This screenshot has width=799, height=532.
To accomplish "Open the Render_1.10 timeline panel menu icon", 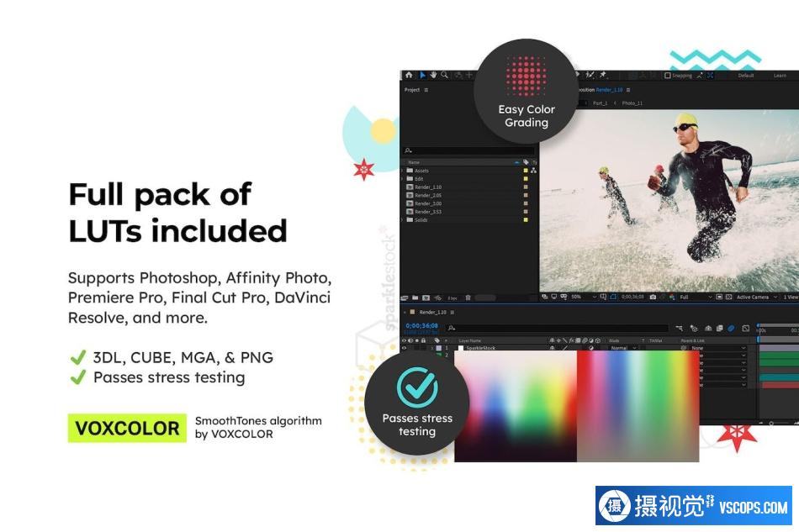I will 452,312.
